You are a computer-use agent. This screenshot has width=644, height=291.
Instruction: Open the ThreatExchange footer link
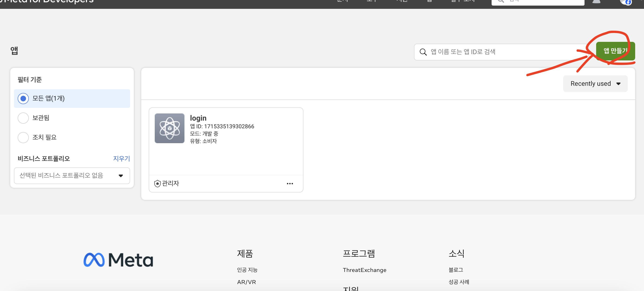[364, 270]
